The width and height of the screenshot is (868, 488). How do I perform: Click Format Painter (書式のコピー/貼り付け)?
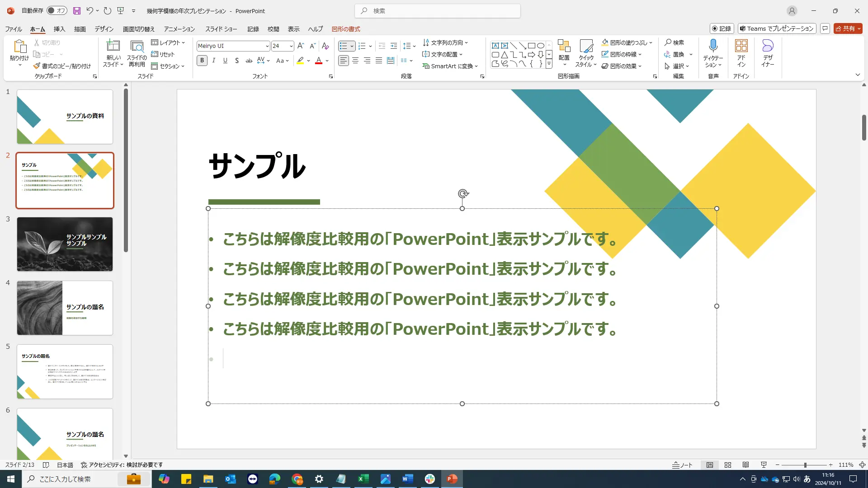(x=62, y=66)
